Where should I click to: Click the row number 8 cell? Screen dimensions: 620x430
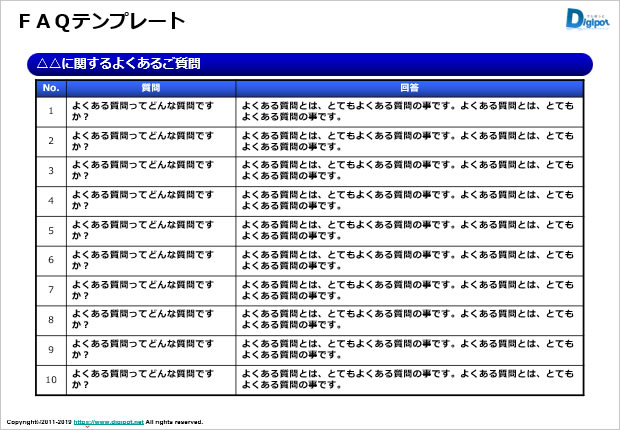tap(52, 320)
